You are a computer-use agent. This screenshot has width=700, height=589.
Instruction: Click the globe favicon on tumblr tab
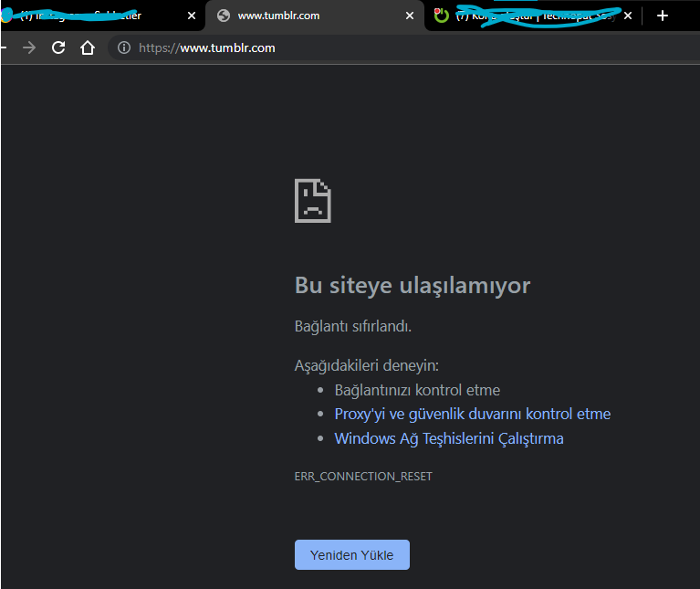tap(224, 16)
